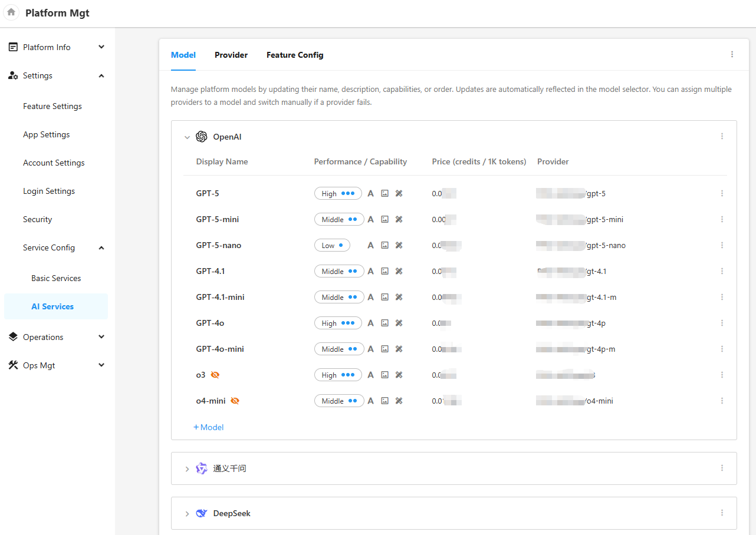Collapse the OpenAI model group
The image size is (756, 535).
pos(187,137)
